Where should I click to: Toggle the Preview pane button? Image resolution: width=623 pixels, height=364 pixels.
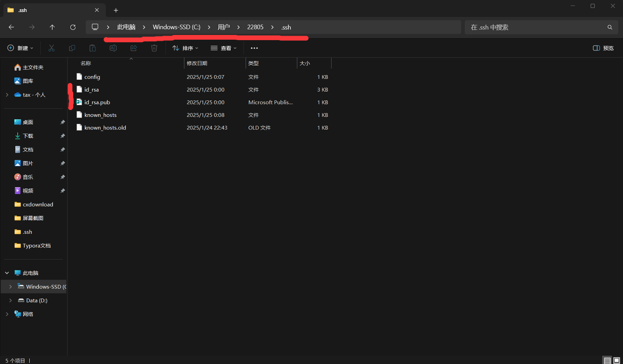click(603, 48)
